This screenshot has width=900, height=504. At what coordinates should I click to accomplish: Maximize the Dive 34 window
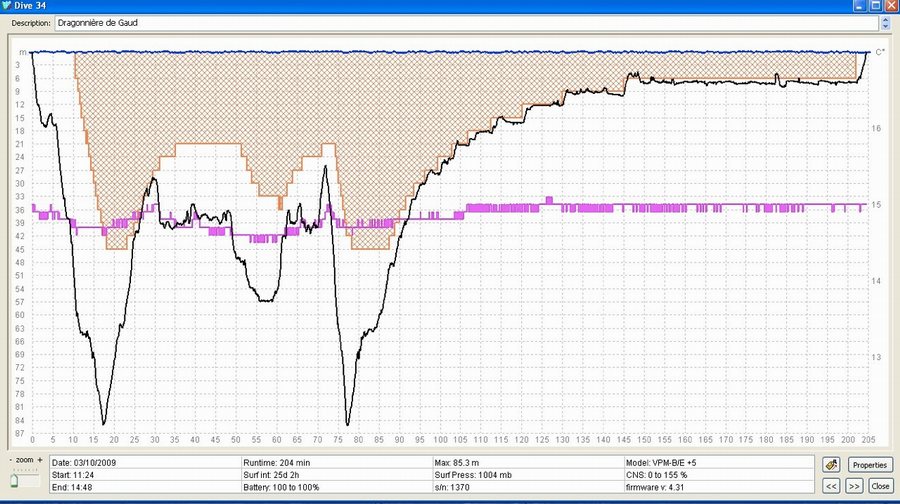coord(874,6)
